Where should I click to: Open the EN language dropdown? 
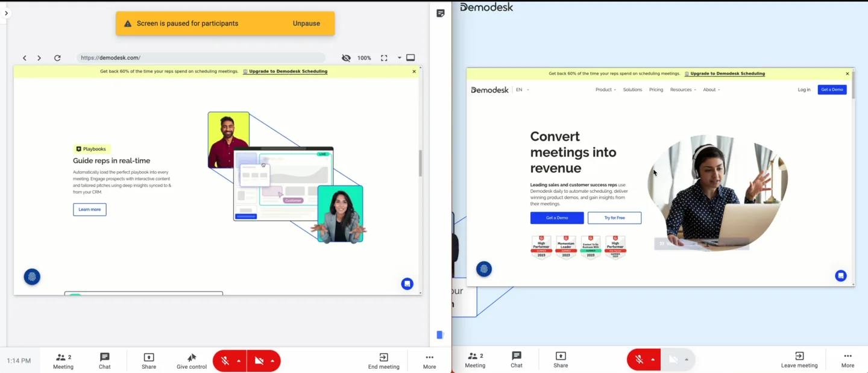[522, 90]
